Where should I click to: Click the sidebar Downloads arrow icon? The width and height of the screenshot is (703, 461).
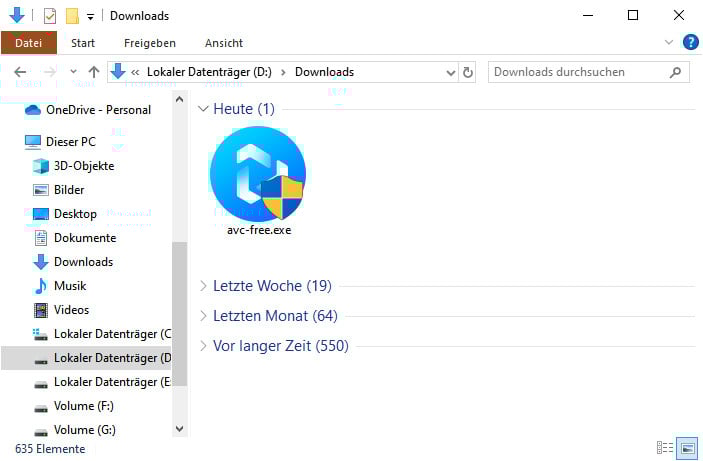click(41, 262)
